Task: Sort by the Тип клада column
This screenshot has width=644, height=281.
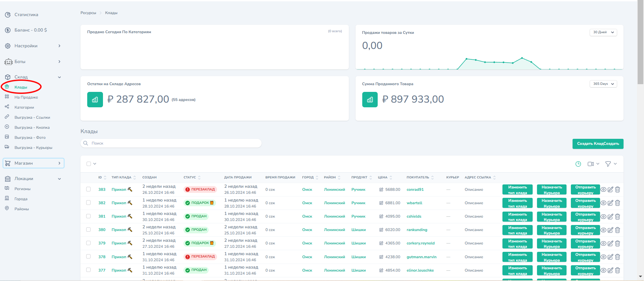Action: pyautogui.click(x=124, y=177)
